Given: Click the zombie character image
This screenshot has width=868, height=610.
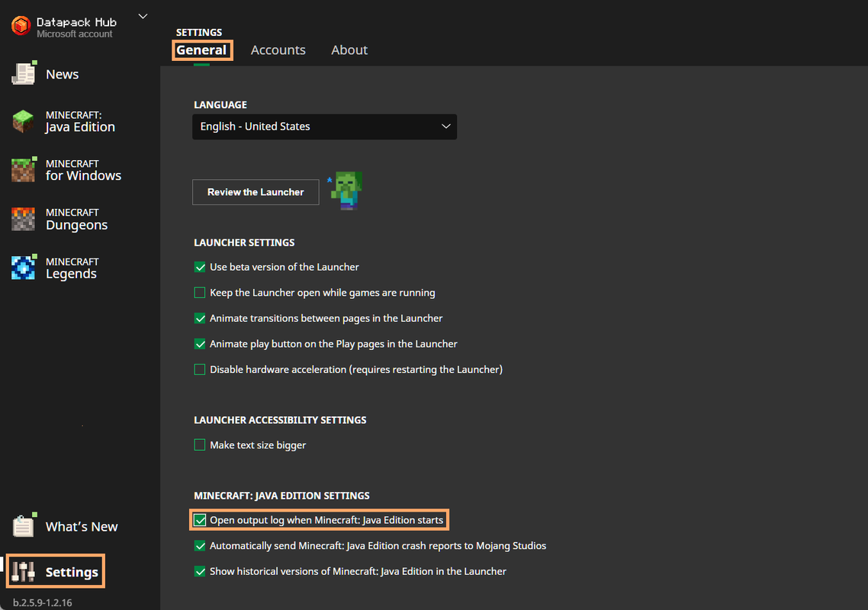Looking at the screenshot, I should pos(346,191).
